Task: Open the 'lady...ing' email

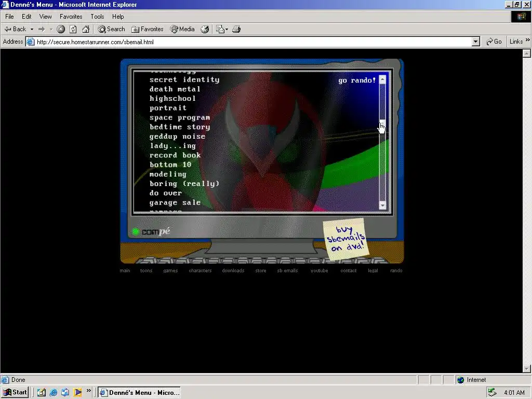Action: click(172, 146)
